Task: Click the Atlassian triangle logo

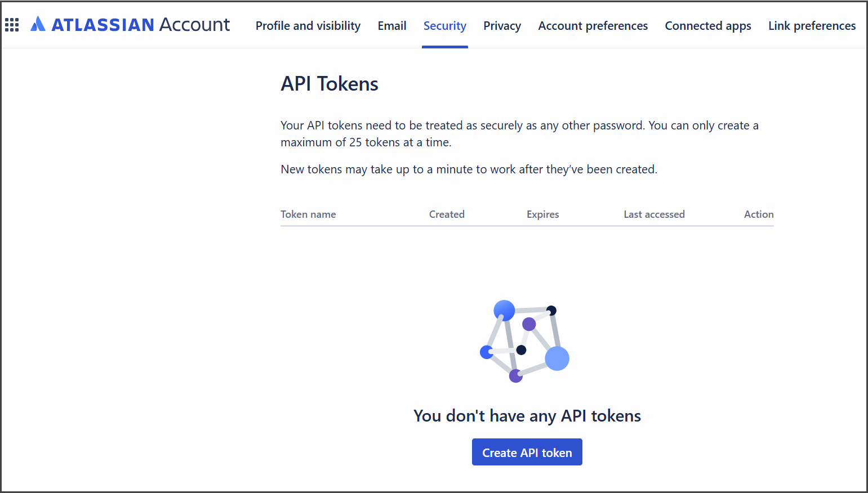Action: pos(38,24)
